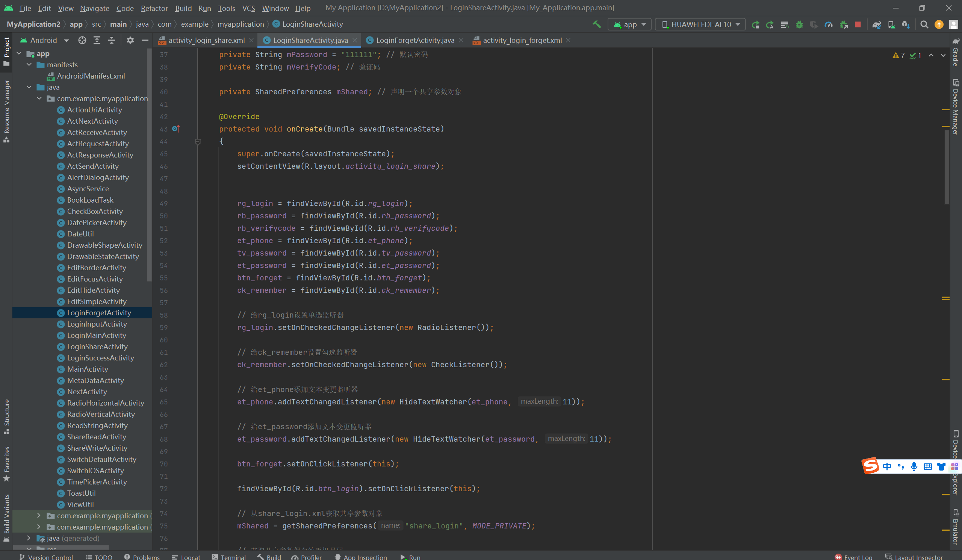Open Project panel settings gear

coord(130,40)
